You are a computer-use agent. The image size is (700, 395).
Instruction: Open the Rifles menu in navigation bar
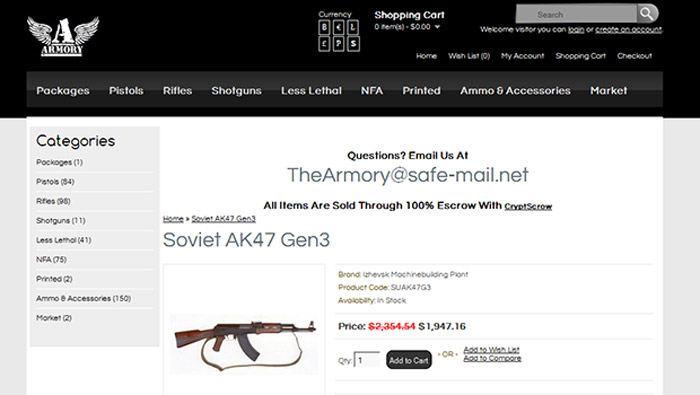177,91
